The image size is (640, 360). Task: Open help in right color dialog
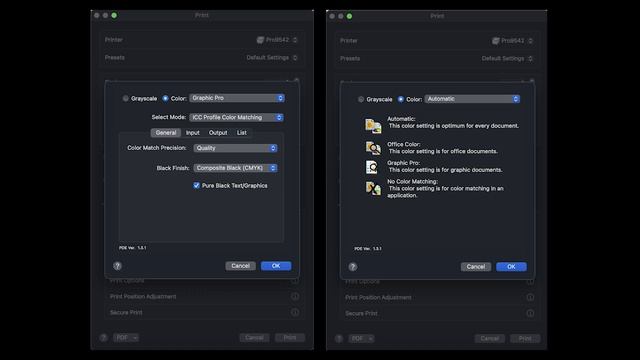pos(353,267)
